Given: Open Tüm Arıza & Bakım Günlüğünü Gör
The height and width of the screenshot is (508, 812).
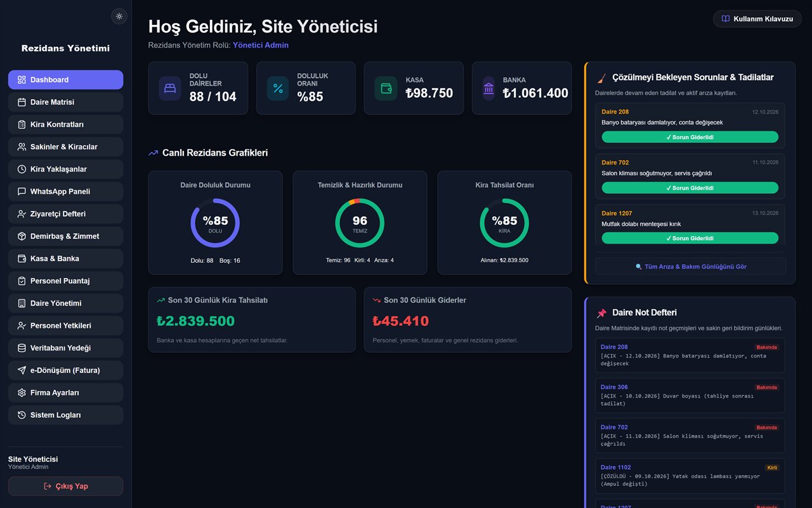Looking at the screenshot, I should (690, 267).
